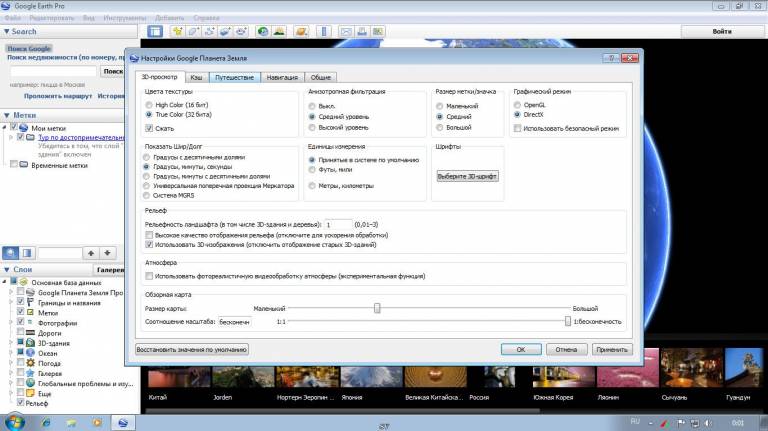Click the Borders and labels flag icon
This screenshot has width=768, height=431.
(30, 302)
